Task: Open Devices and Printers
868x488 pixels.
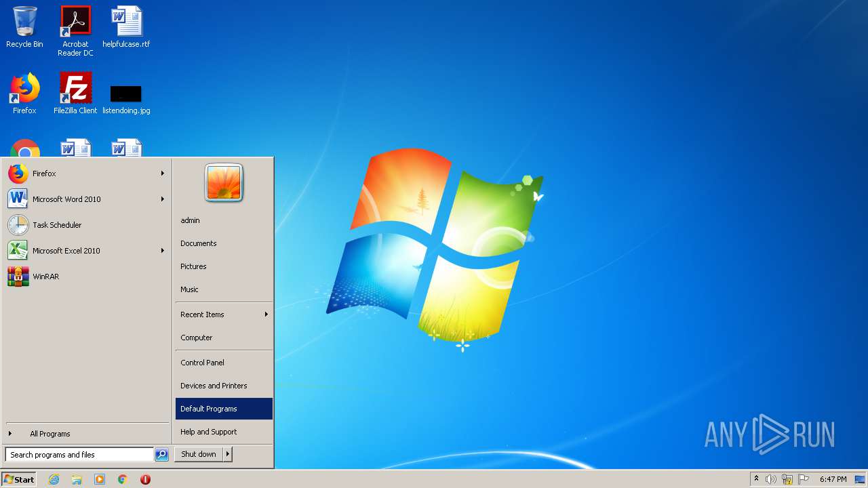Action: tap(224, 386)
